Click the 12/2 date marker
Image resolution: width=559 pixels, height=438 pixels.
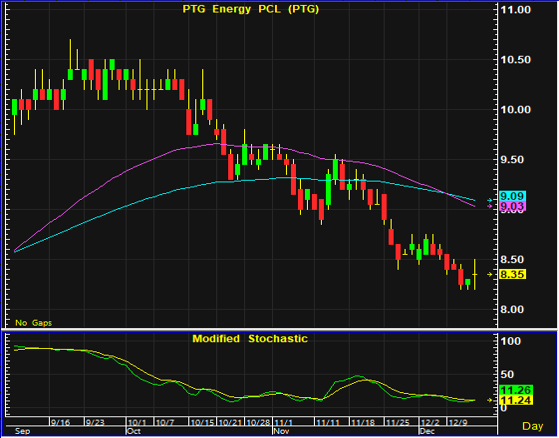(x=430, y=422)
